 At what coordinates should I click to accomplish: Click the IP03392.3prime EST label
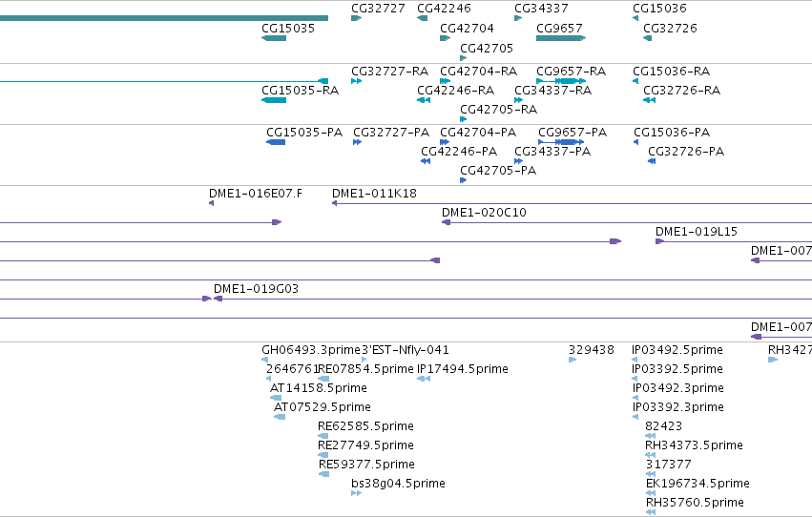point(677,408)
